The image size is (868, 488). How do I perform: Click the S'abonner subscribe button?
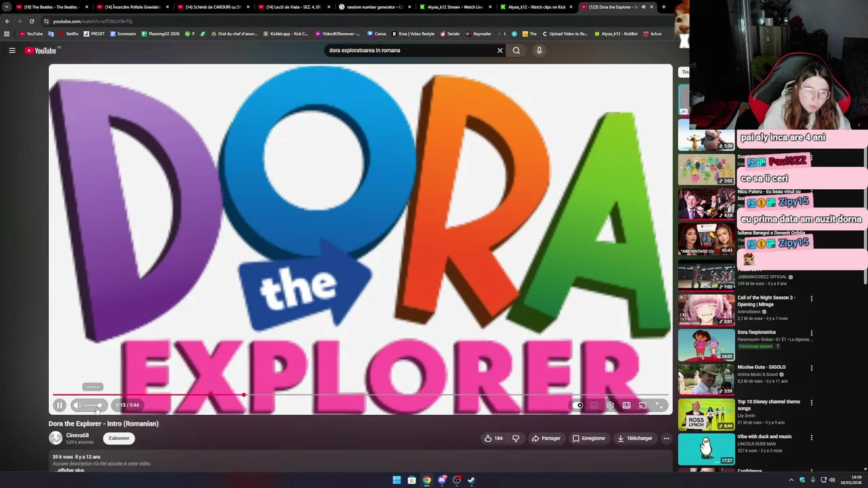click(x=119, y=439)
